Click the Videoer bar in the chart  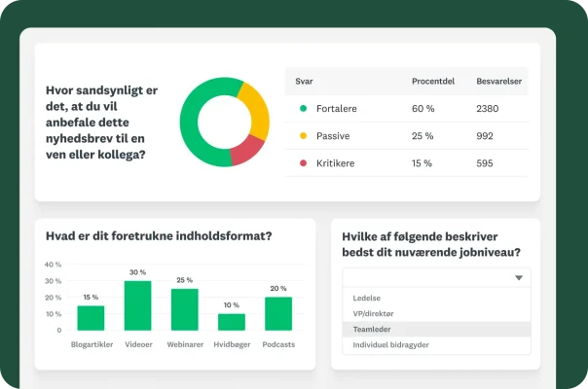point(137,305)
